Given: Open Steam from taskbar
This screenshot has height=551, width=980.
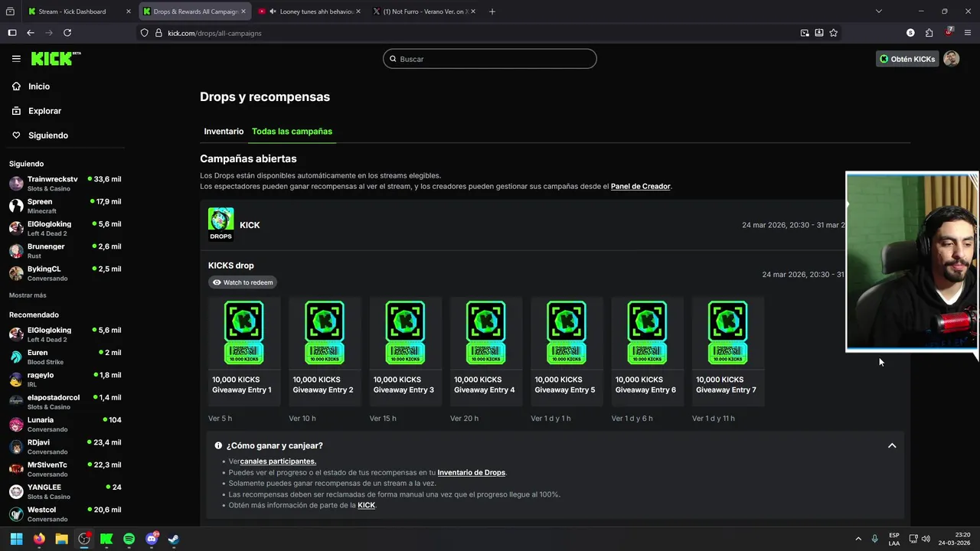Looking at the screenshot, I should [174, 539].
